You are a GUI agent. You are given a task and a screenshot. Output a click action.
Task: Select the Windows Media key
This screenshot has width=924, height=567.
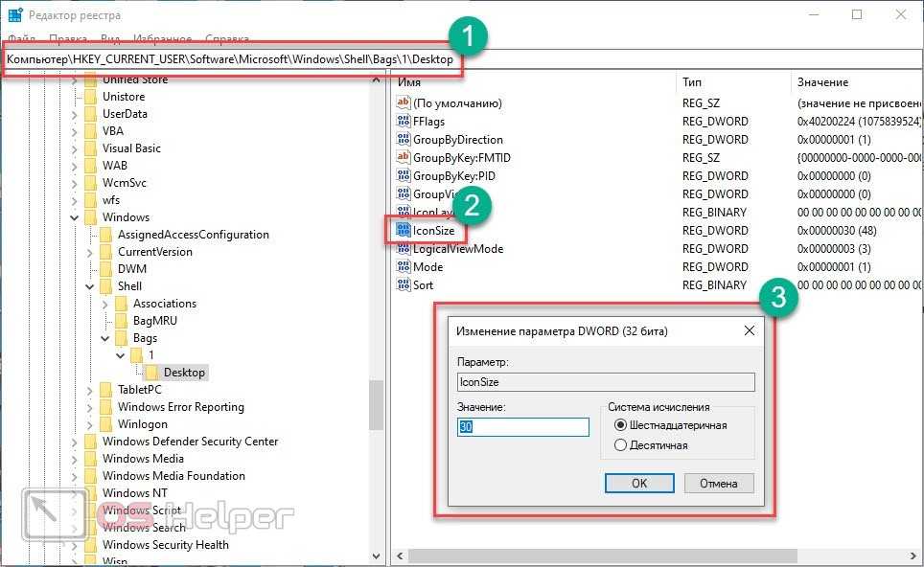coord(143,459)
